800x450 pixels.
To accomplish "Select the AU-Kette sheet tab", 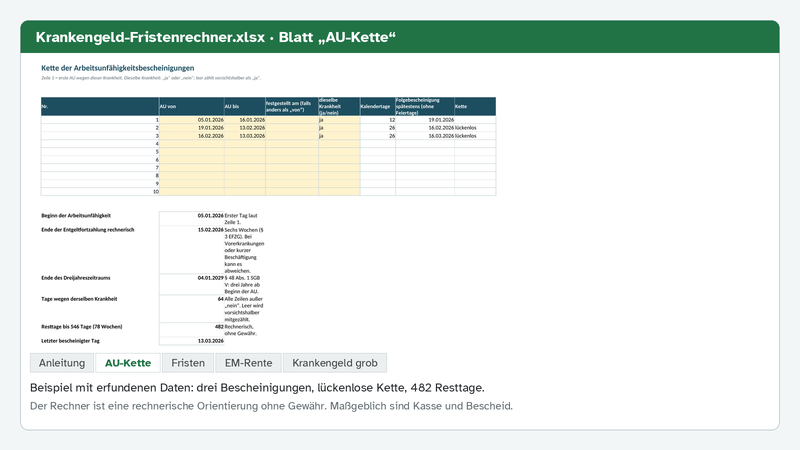I will click(x=128, y=363).
